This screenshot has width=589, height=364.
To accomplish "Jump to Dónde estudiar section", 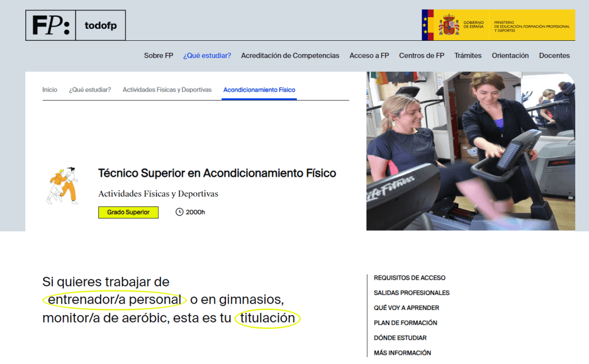I will click(400, 338).
